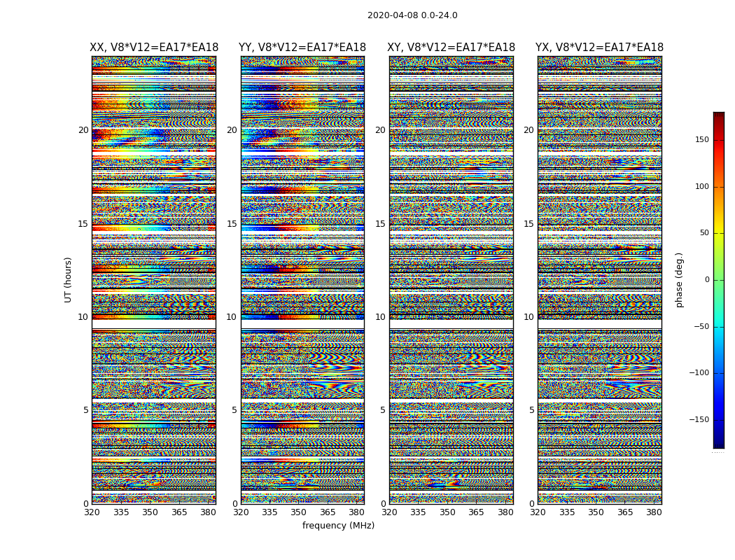Viewport: 735px width, 560px height.
Task: Select the XX, V8*V12=EA17*EA18 panel title
Action: 154,48
